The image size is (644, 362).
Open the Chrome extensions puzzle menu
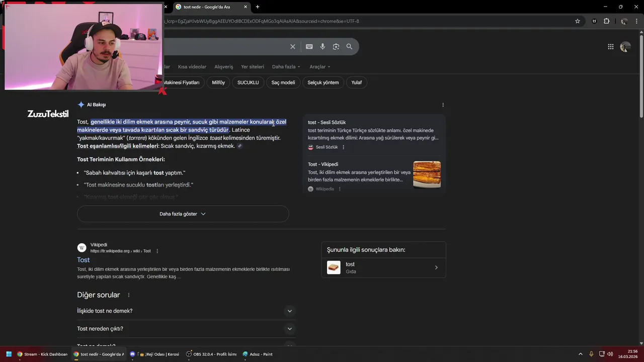tap(606, 21)
